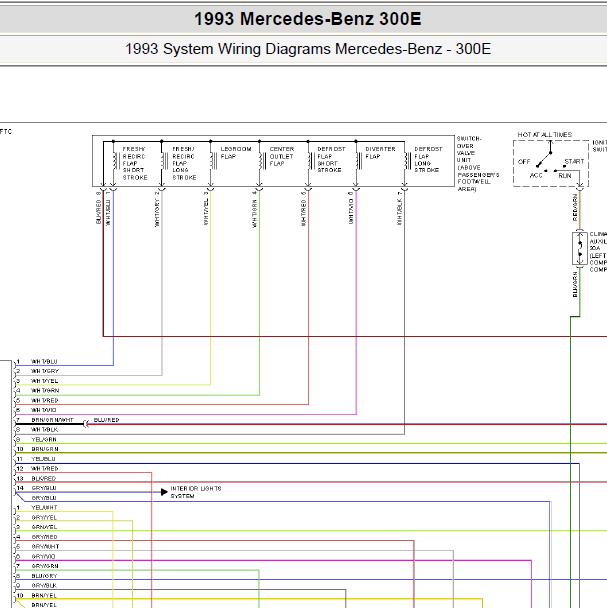Click pin 14 GRY/BLU connector row
Viewport: 607px width, 608px height.
pos(36,488)
